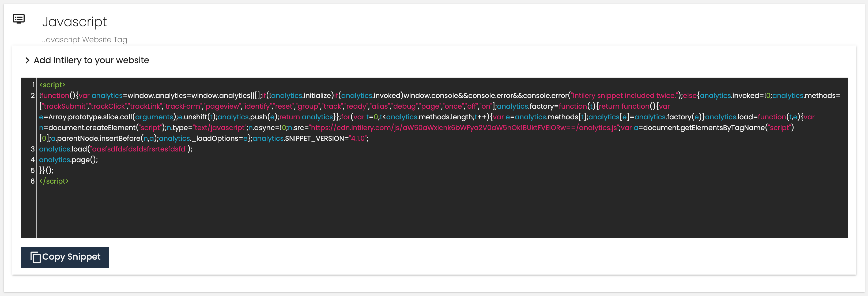Click the analytics.load key string
The width and height of the screenshot is (868, 296).
pos(139,149)
